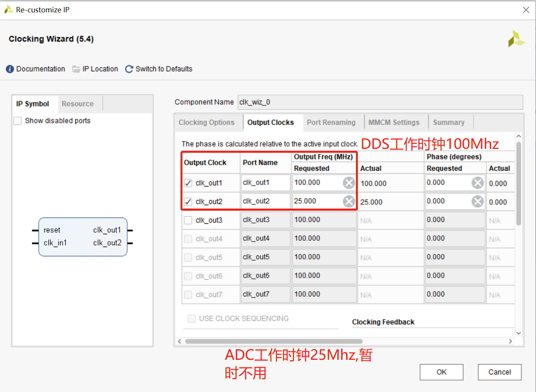Viewport: 536px width, 392px height.
Task: Click the Cancel button
Action: pyautogui.click(x=500, y=372)
